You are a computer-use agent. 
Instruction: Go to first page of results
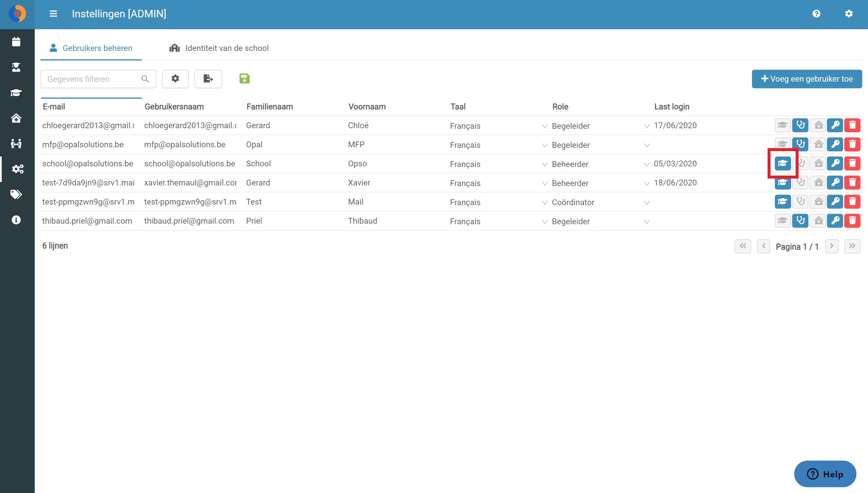click(x=743, y=246)
